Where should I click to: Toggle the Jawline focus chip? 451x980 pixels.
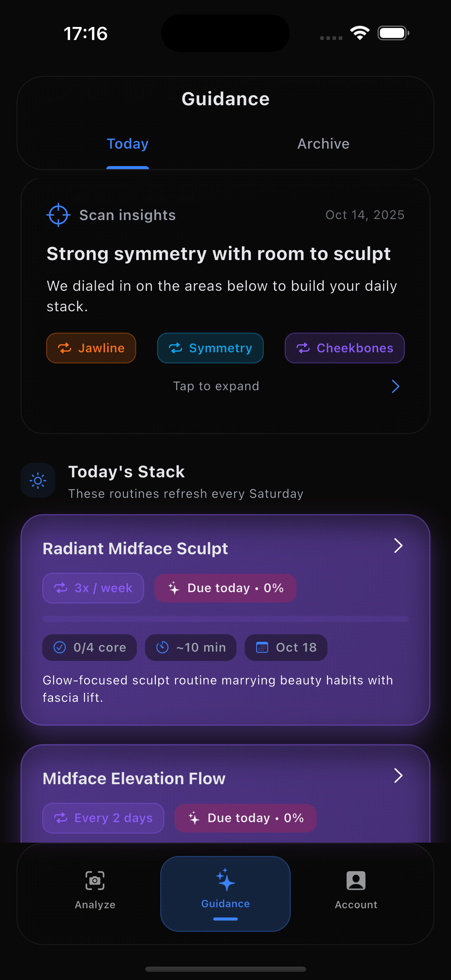(x=91, y=348)
